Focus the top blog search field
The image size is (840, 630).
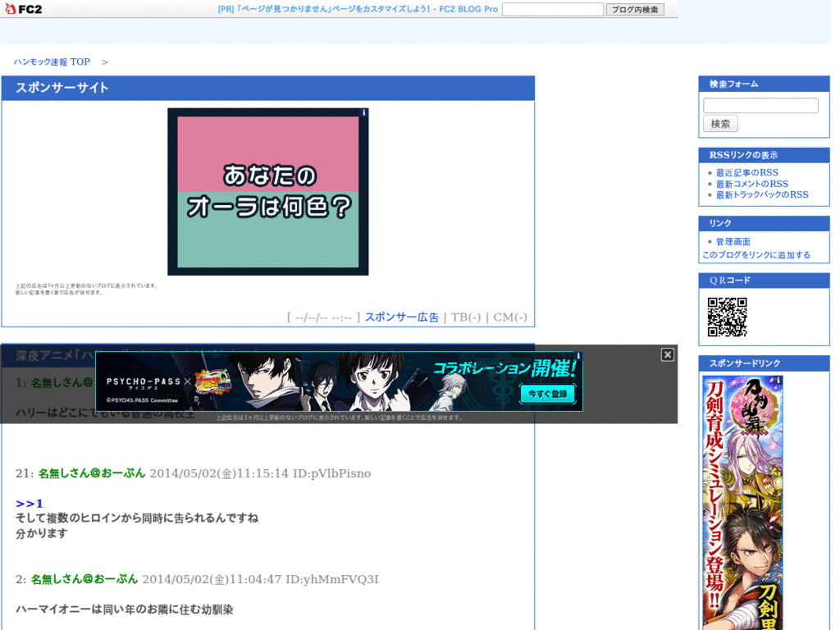[552, 9]
